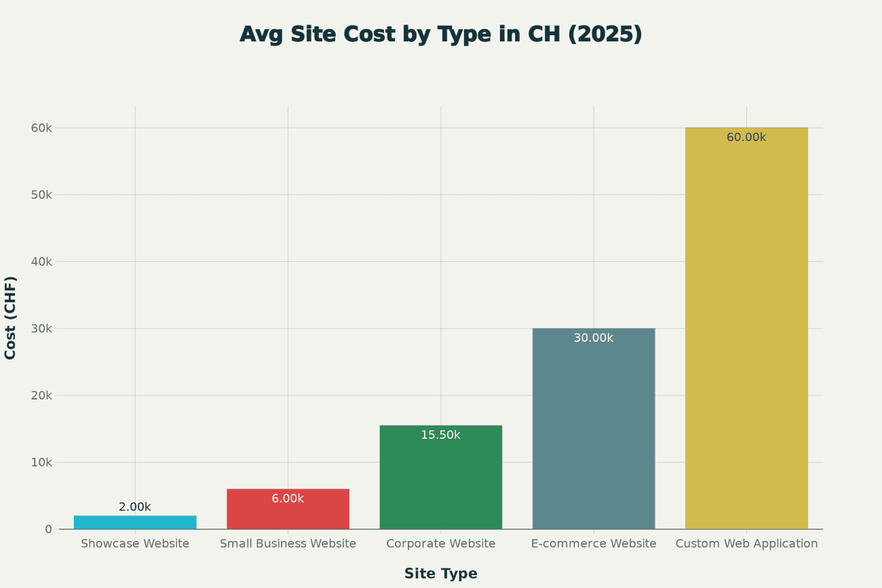The width and height of the screenshot is (882, 588).
Task: Click the 6.00k value label
Action: pyautogui.click(x=288, y=498)
